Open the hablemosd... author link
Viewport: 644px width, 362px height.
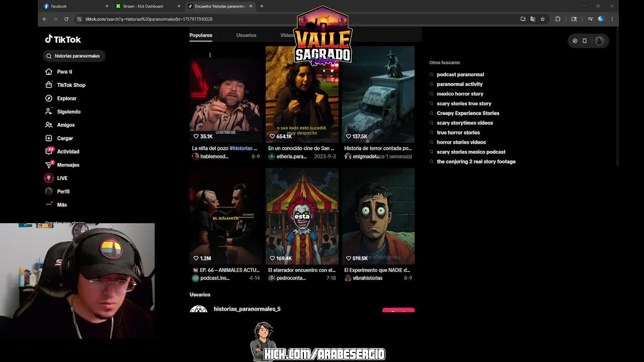214,156
